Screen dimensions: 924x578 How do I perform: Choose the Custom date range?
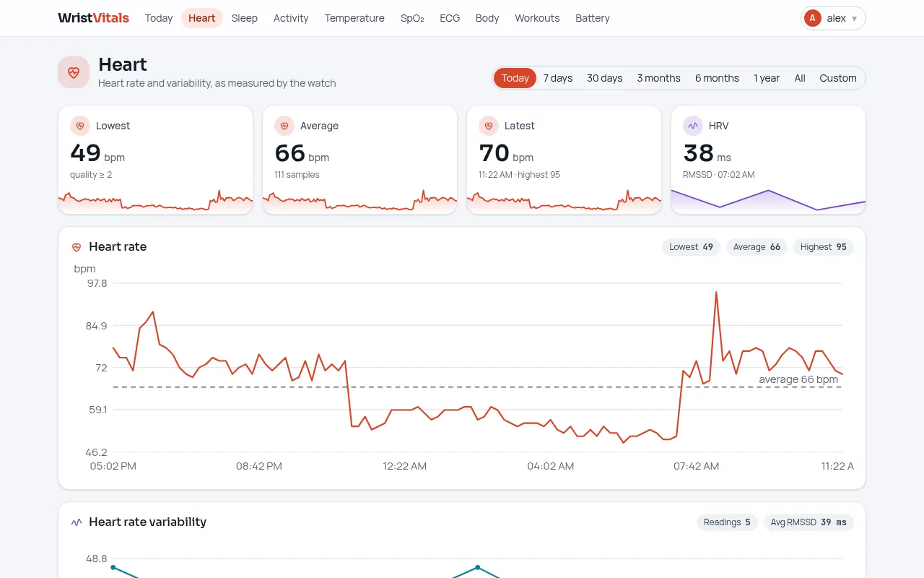(838, 78)
